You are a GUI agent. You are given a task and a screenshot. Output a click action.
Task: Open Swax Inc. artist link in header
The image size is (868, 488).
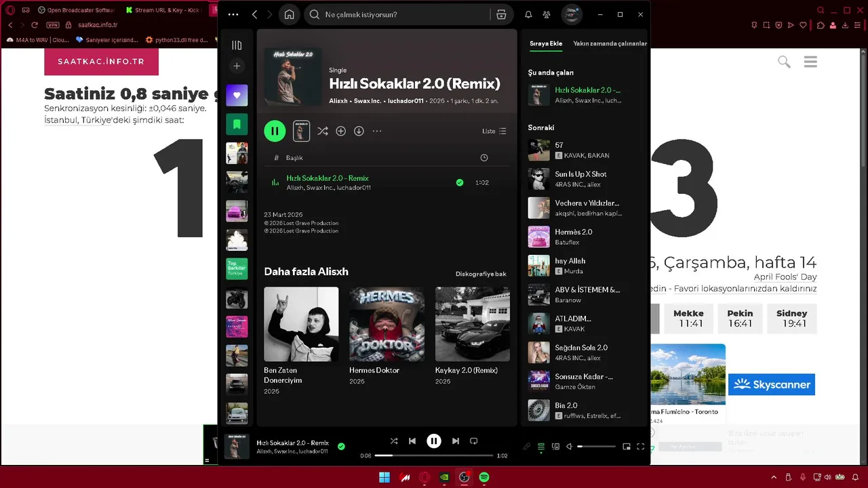click(368, 101)
